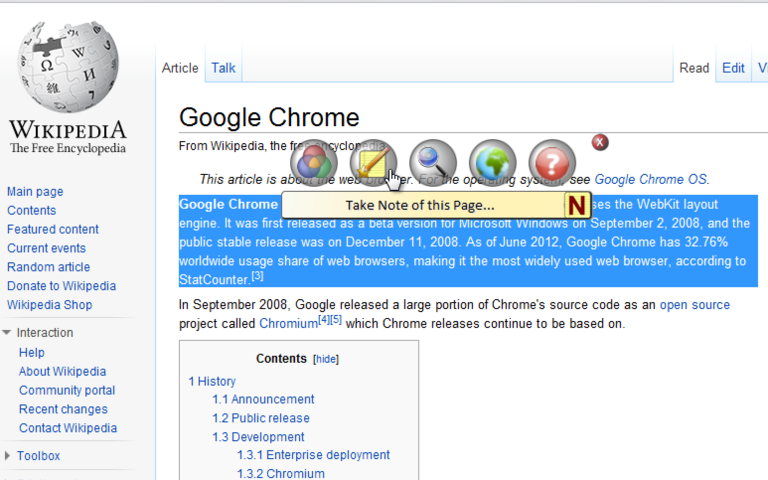Viewport: 768px width, 480px height.
Task: Click the highlighted text StatCounter.
Action: point(214,280)
